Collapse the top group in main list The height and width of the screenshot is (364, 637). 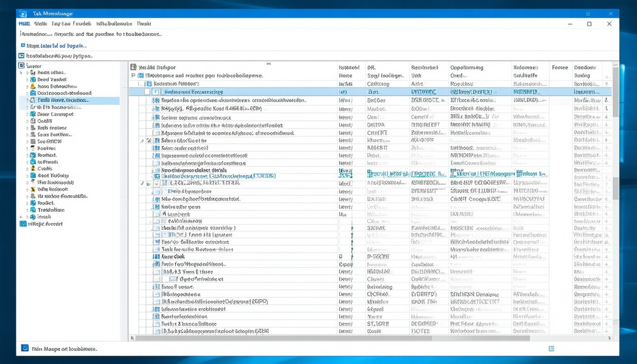(x=133, y=75)
